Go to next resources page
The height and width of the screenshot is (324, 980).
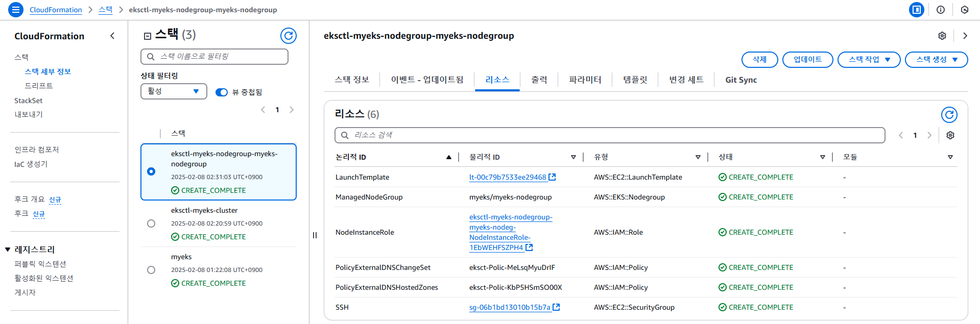(929, 135)
